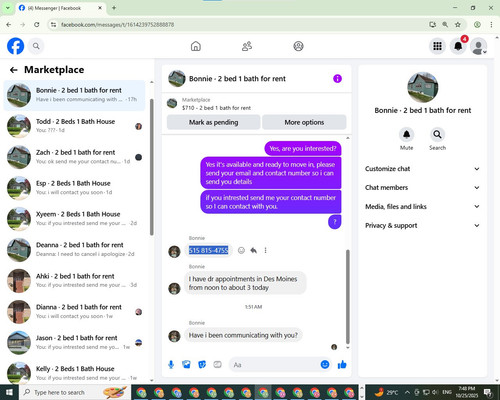Open the $710 2 bed listing link

[x=216, y=108]
